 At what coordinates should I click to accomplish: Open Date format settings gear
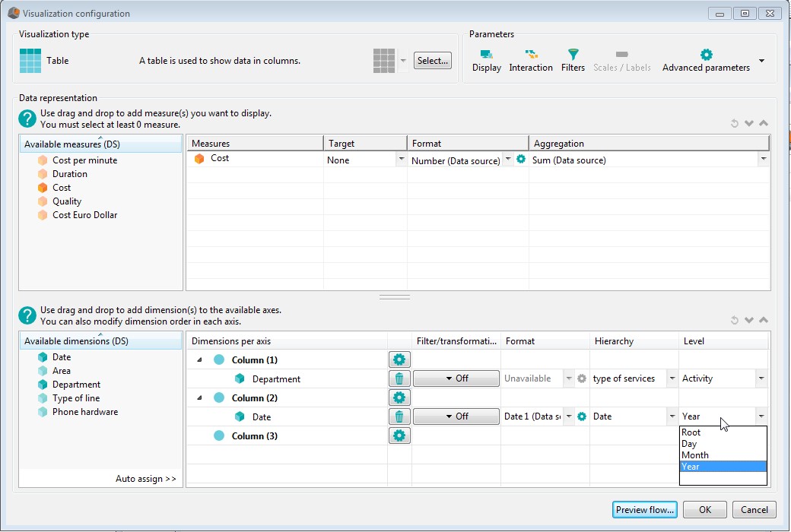pyautogui.click(x=582, y=416)
